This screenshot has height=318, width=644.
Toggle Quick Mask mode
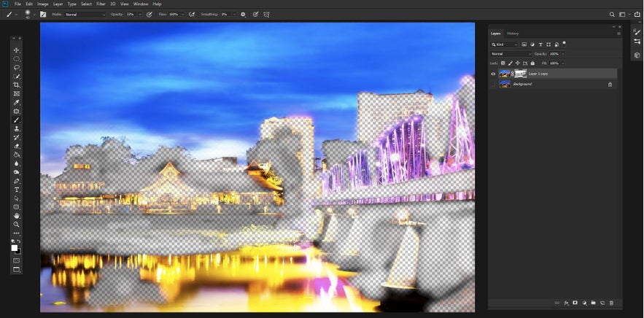17,260
